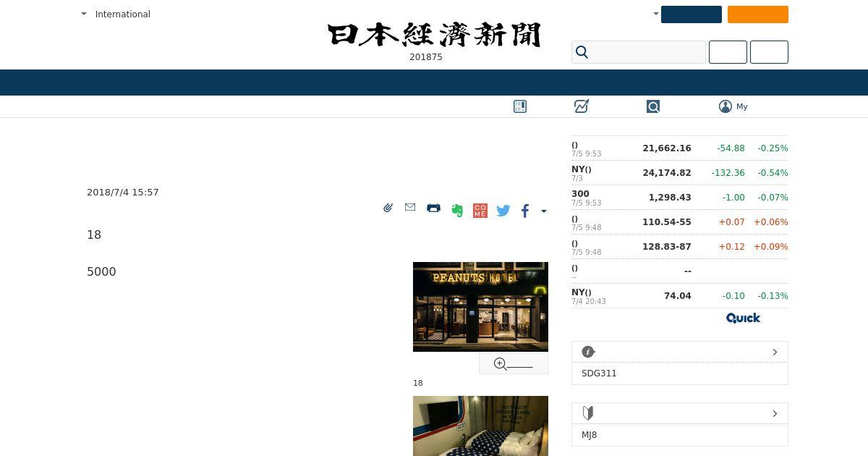
Task: Click the +0.09% change figure
Action: coord(771,247)
